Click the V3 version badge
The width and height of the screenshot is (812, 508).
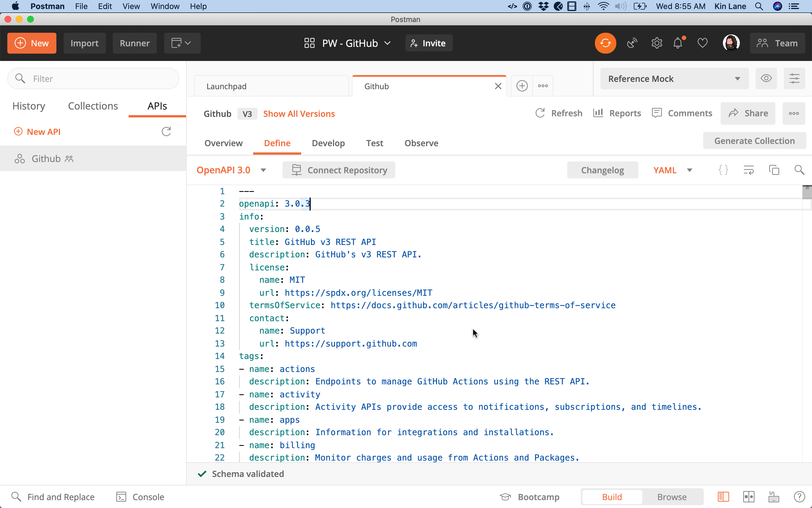pos(247,114)
